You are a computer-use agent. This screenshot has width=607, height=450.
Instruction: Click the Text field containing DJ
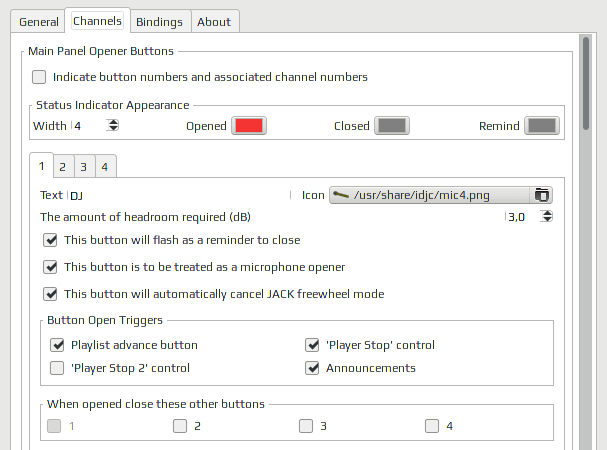click(x=179, y=196)
